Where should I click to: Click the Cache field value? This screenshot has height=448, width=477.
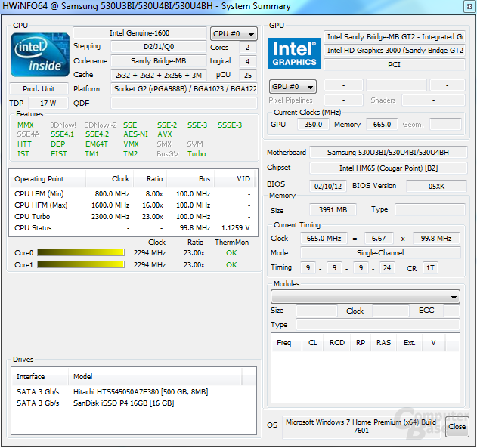point(159,75)
